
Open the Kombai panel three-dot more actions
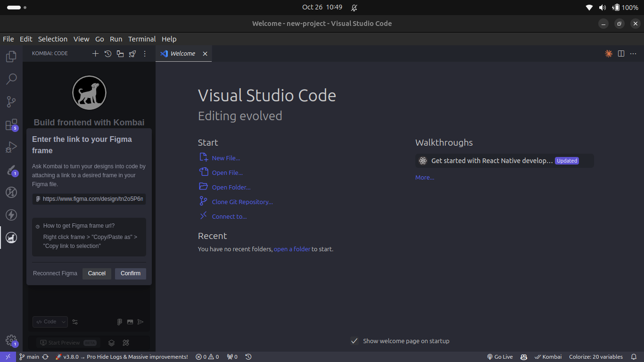click(145, 54)
